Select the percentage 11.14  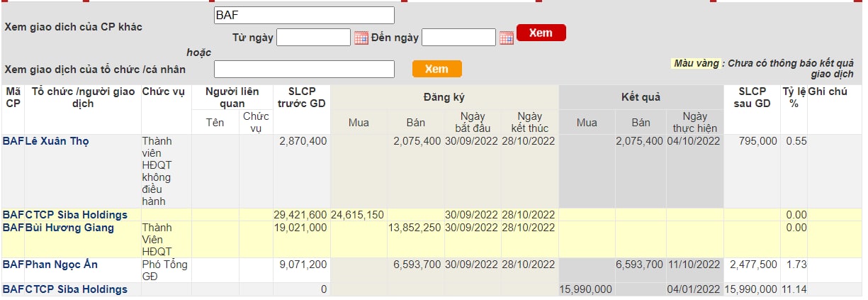[794, 289]
